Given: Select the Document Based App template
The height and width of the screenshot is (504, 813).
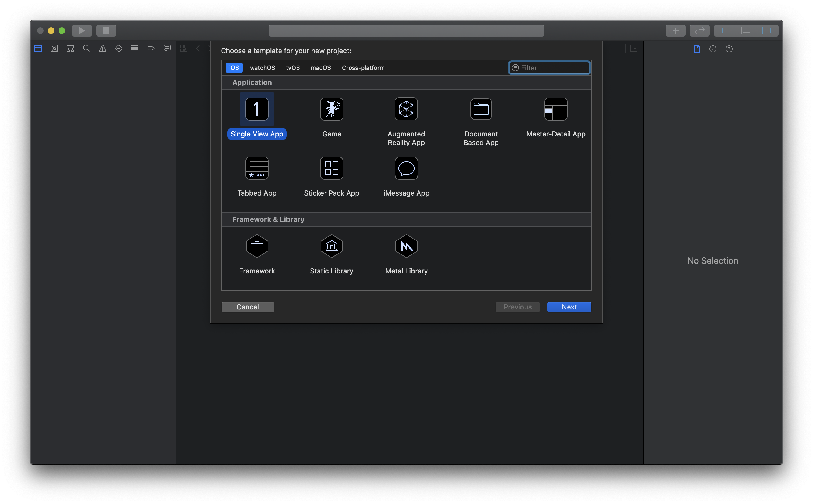Looking at the screenshot, I should tap(480, 109).
